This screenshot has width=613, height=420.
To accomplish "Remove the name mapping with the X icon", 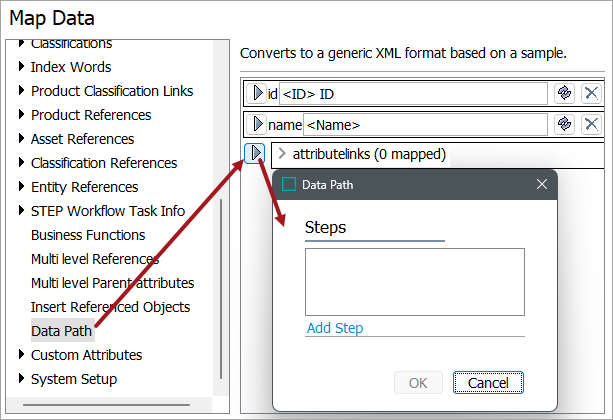I will (591, 125).
